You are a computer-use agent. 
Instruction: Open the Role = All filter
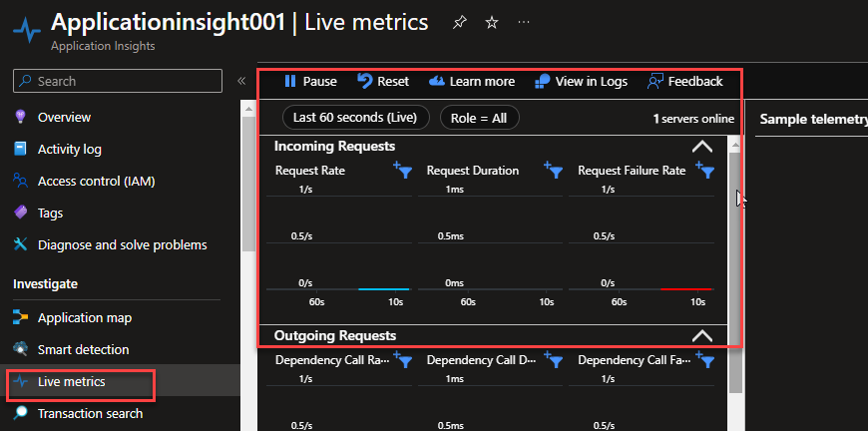[478, 118]
